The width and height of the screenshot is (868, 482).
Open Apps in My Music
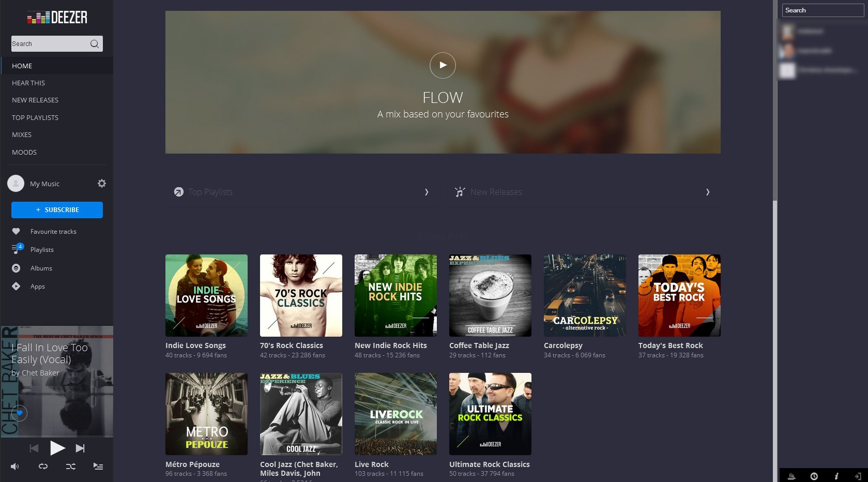(37, 287)
